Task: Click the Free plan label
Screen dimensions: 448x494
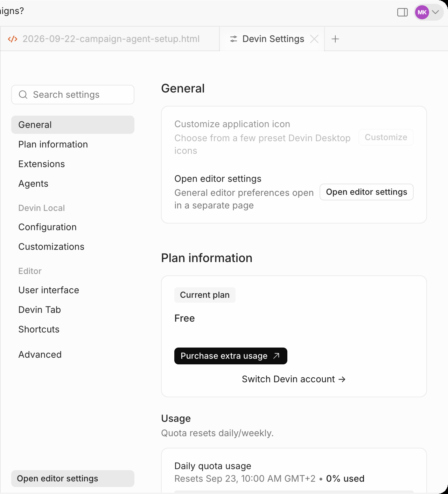Action: tap(184, 318)
